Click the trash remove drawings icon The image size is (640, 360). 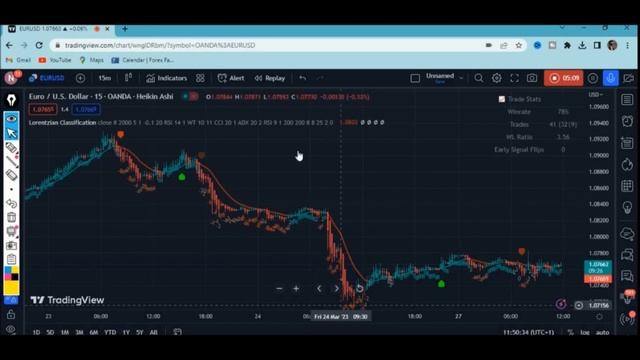pos(11,218)
